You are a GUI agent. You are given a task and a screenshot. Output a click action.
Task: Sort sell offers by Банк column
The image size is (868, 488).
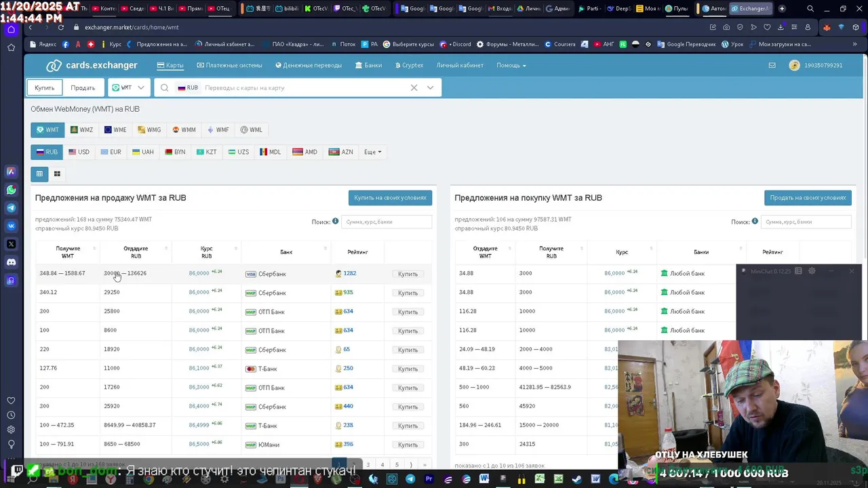(286, 252)
